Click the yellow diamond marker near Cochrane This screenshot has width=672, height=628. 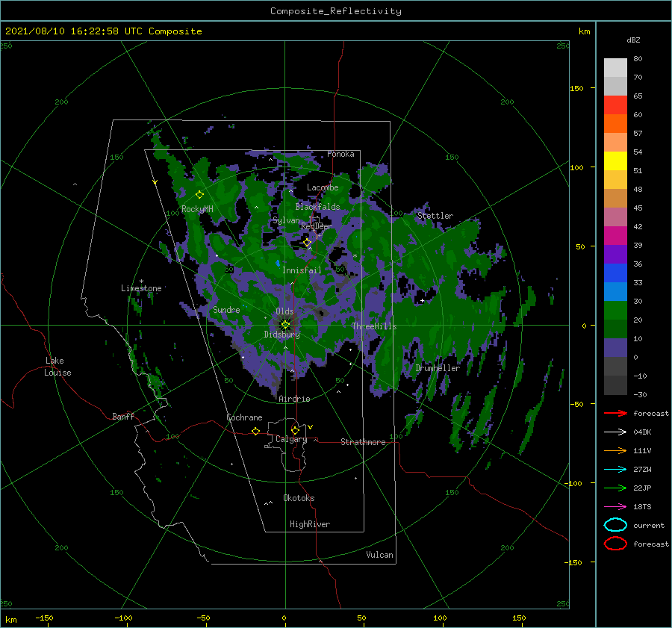255,431
